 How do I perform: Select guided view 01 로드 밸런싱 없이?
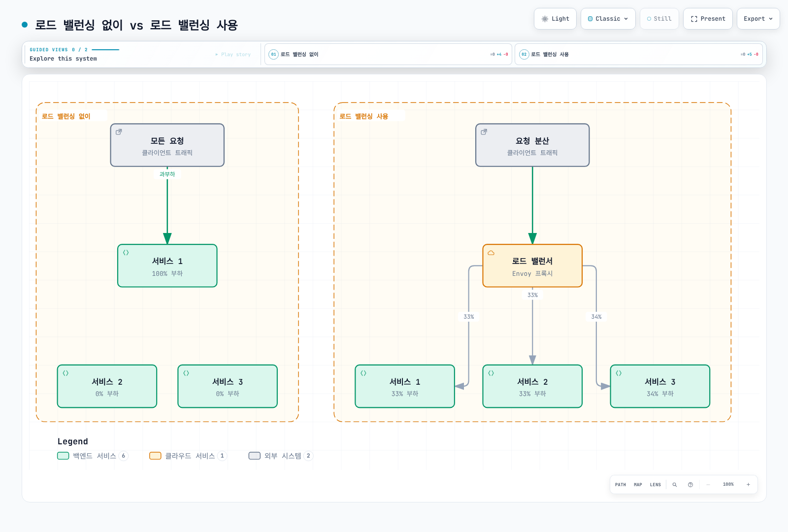coord(389,54)
